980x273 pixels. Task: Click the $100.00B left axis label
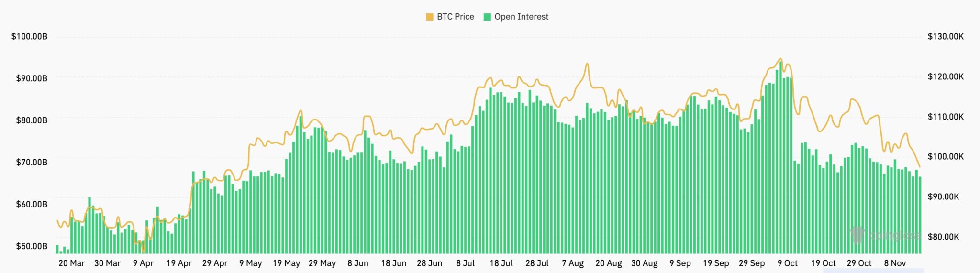point(30,37)
